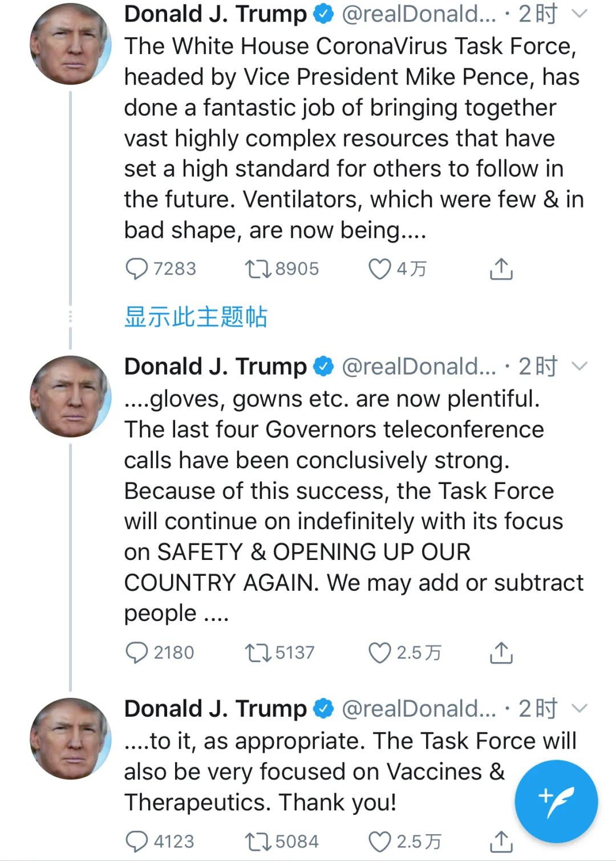Expand options chevron on second tweet
Viewport: 616px width, 861px height.
click(x=579, y=366)
